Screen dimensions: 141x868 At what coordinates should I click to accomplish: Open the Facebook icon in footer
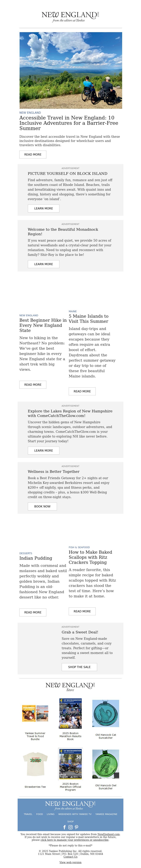click(64, 827)
